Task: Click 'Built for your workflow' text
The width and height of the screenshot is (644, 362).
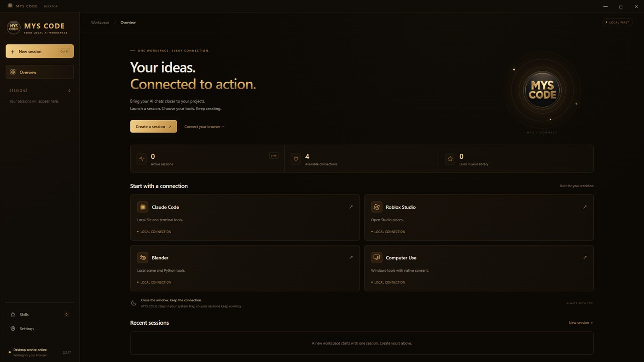Action: tap(577, 186)
